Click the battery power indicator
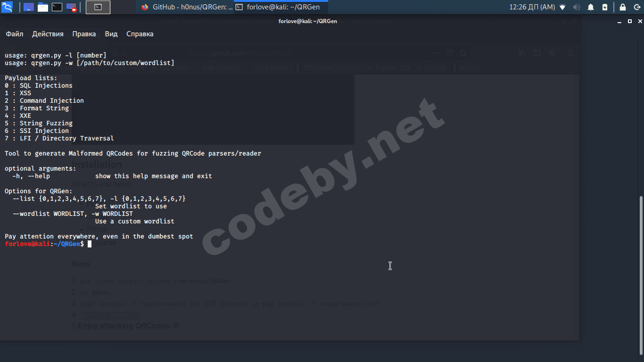This screenshot has width=644, height=362. 605,7
